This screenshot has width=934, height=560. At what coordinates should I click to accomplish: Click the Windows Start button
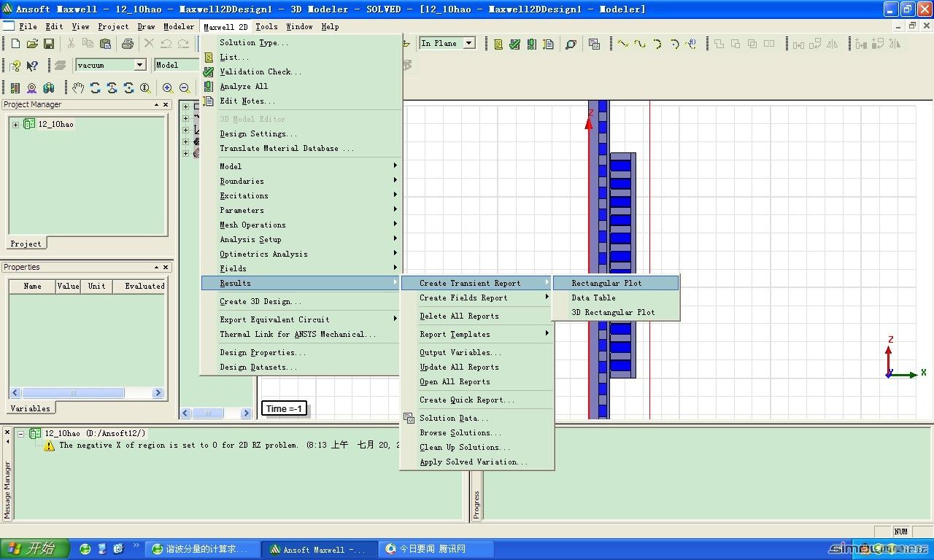tap(35, 548)
